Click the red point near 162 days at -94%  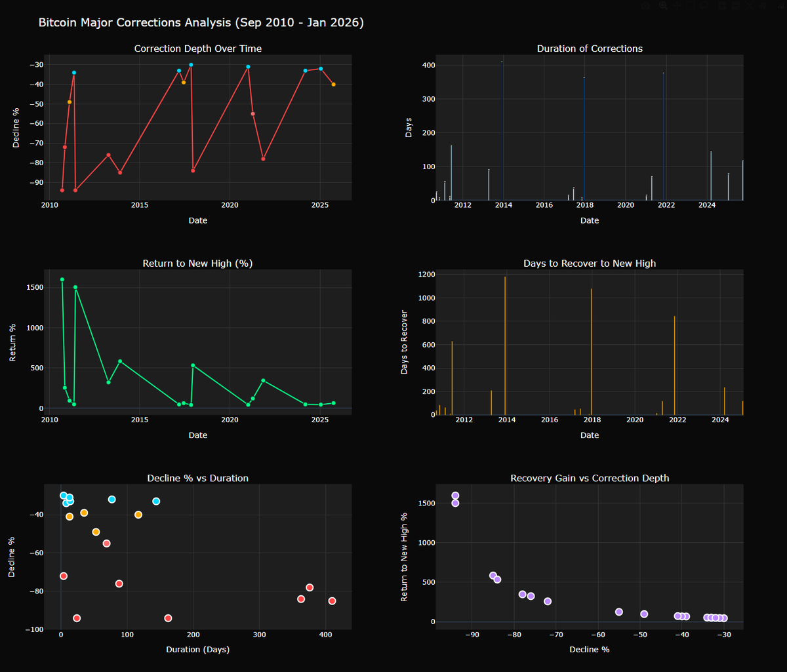pos(168,618)
